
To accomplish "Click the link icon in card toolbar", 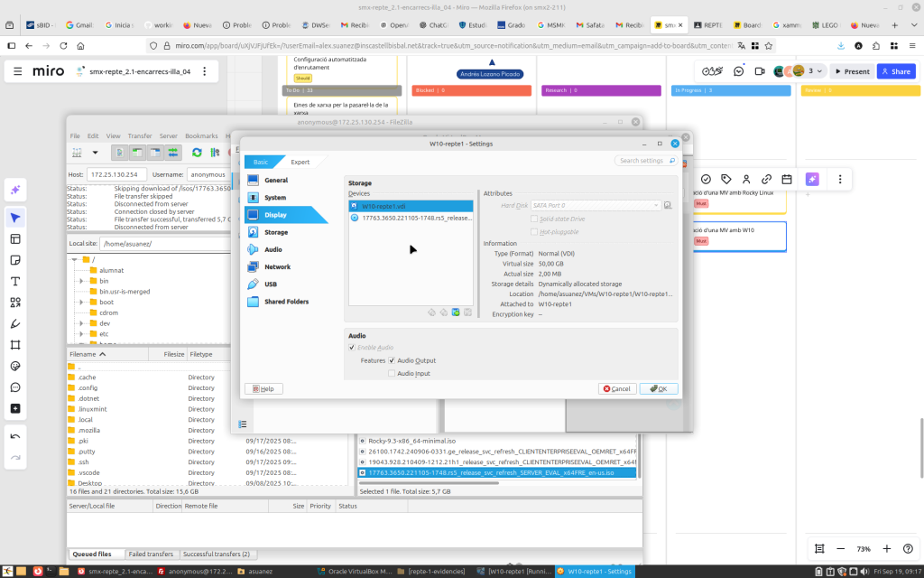I will click(766, 179).
